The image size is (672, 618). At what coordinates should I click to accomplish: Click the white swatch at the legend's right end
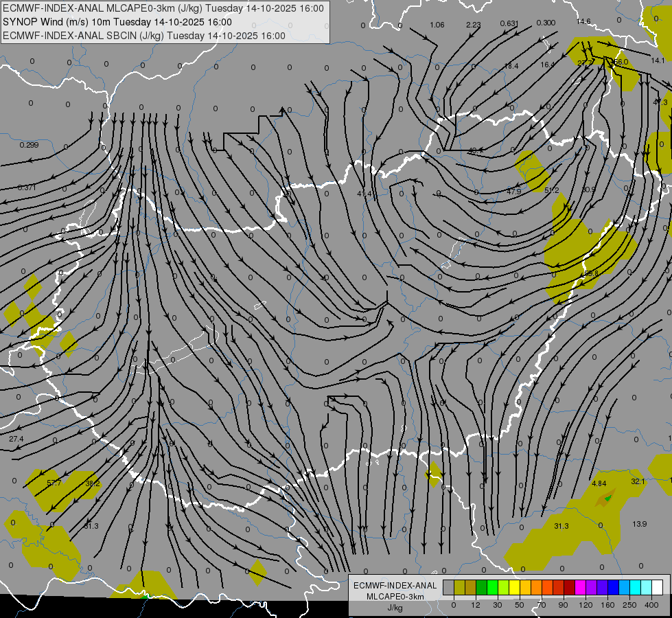click(658, 588)
